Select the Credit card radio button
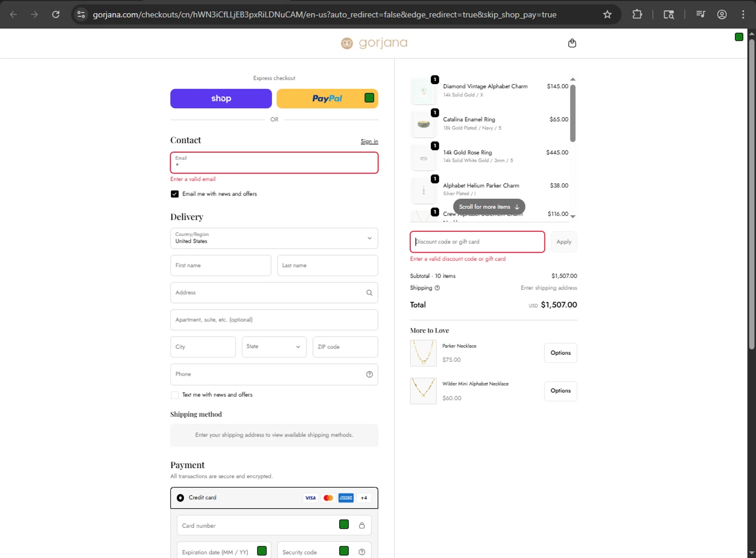The image size is (756, 558). click(180, 498)
